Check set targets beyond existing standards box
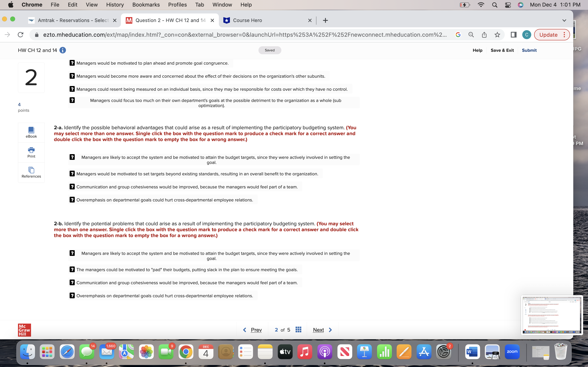Viewport: 588px width, 367px height. coord(72,174)
